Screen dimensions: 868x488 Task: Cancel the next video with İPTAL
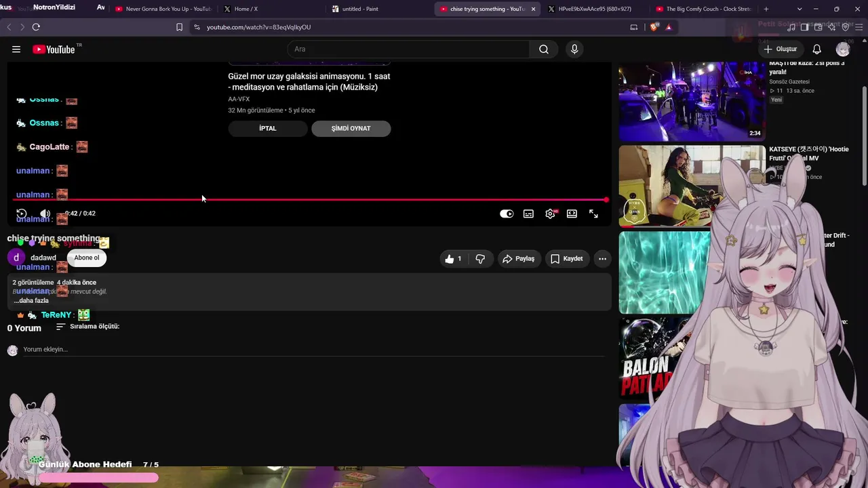click(x=268, y=128)
